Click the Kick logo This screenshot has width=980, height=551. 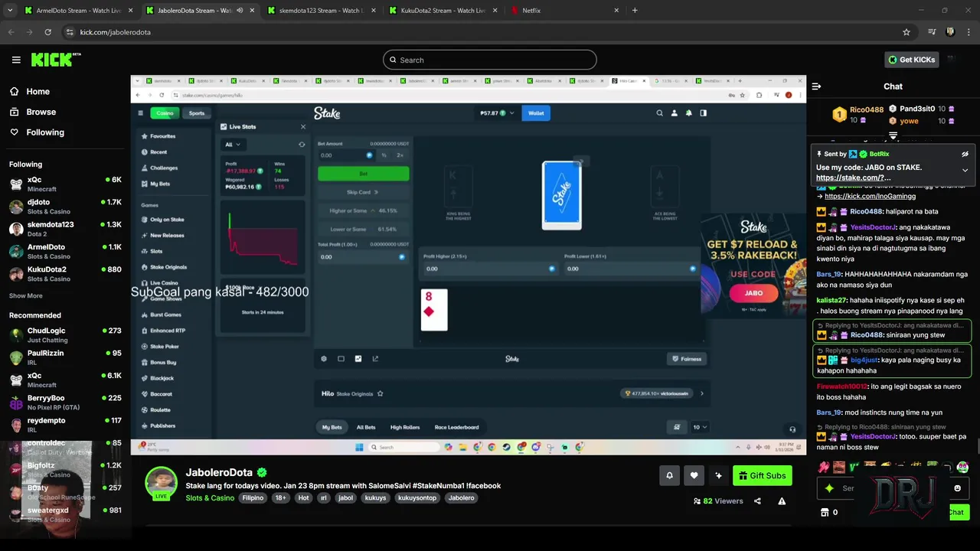point(56,60)
